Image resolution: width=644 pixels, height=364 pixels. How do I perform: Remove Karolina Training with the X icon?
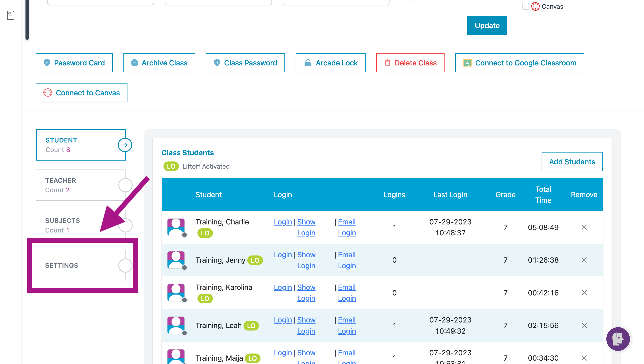point(584,293)
